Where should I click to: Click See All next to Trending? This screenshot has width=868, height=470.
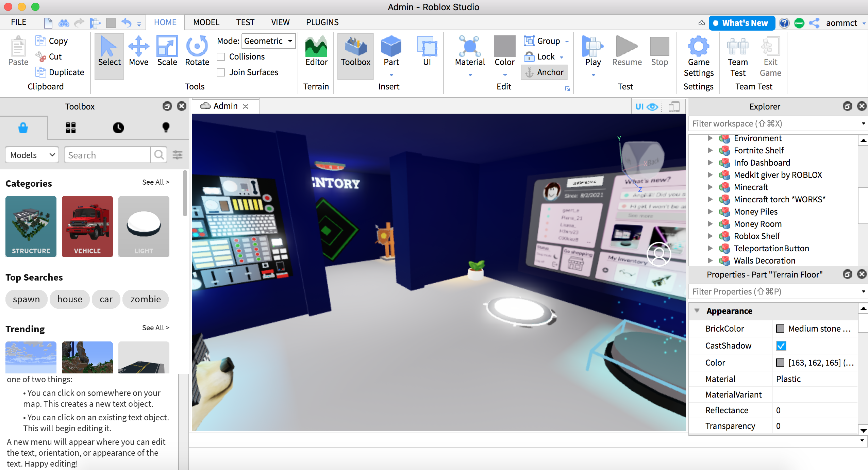click(x=155, y=328)
